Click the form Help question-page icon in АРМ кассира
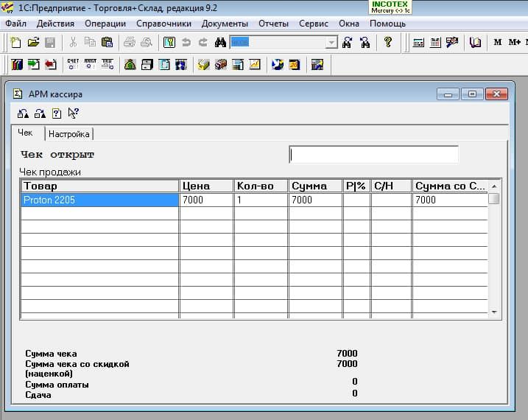Screen dimensions: 528x420 click(57, 113)
